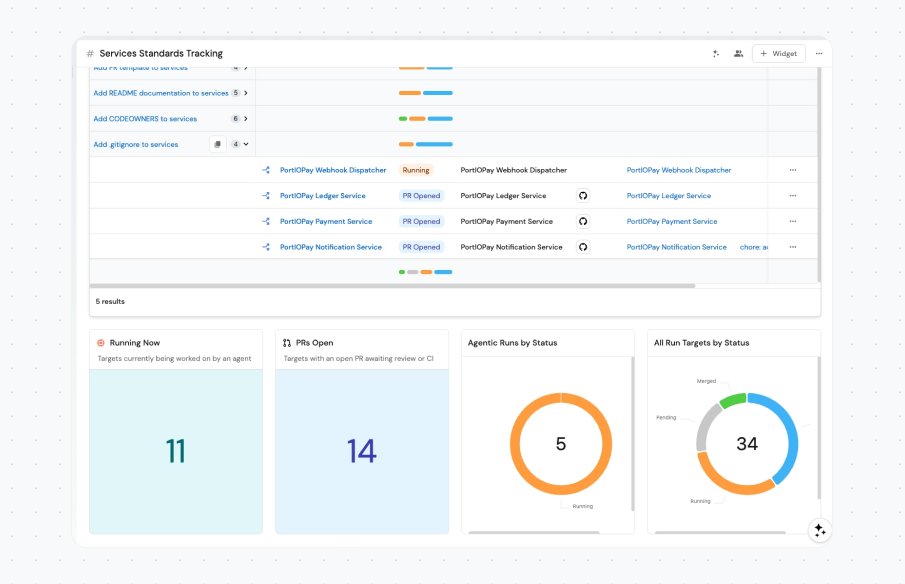905x584 pixels.
Task: Open the dashboard three-dots menu
Action: 819,54
